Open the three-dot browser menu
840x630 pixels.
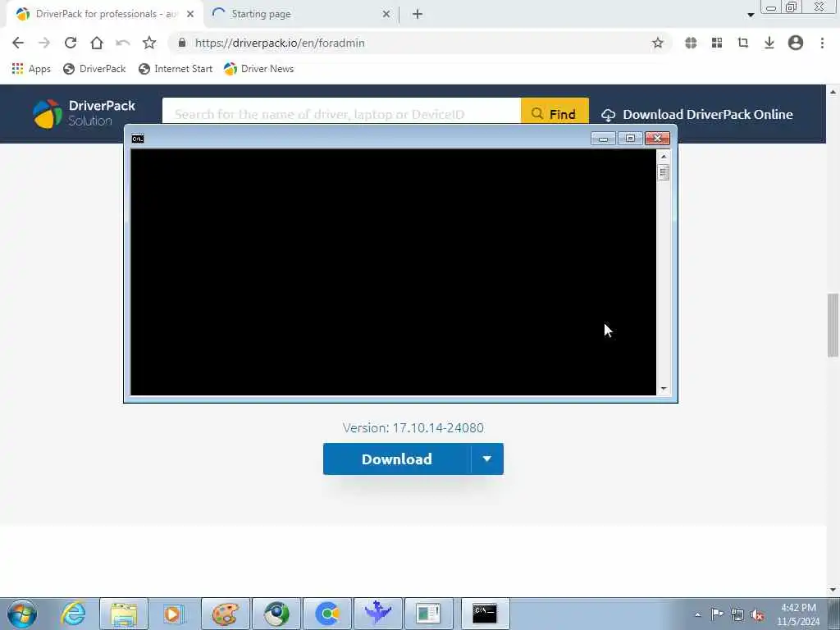pos(822,43)
